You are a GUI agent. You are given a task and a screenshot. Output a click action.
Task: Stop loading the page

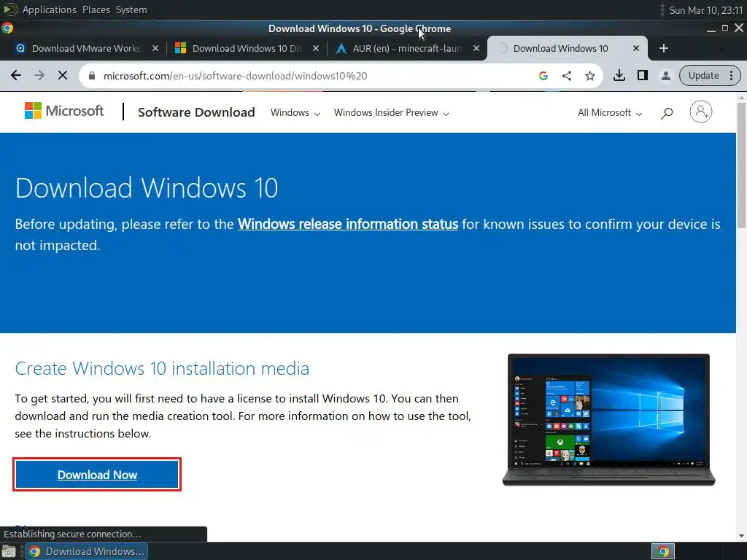point(63,75)
